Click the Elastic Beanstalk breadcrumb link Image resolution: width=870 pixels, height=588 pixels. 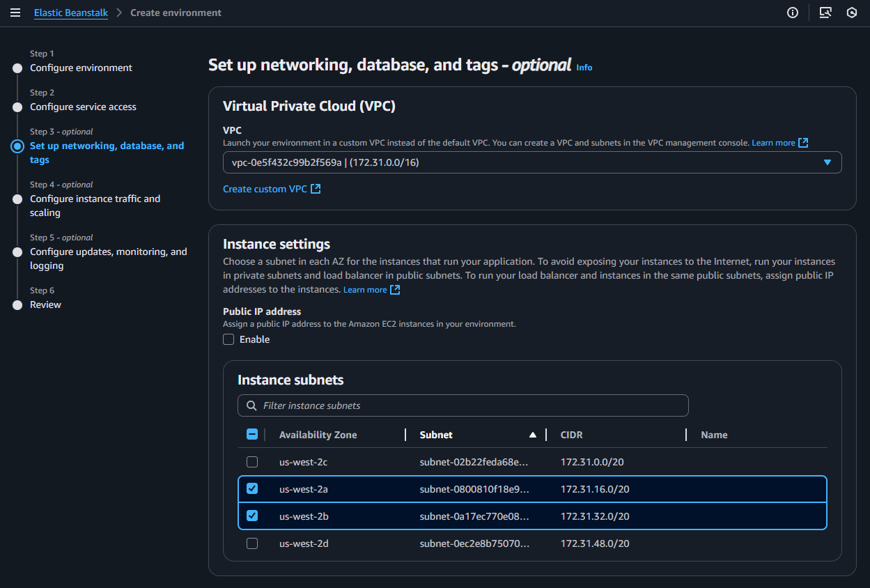pyautogui.click(x=71, y=13)
